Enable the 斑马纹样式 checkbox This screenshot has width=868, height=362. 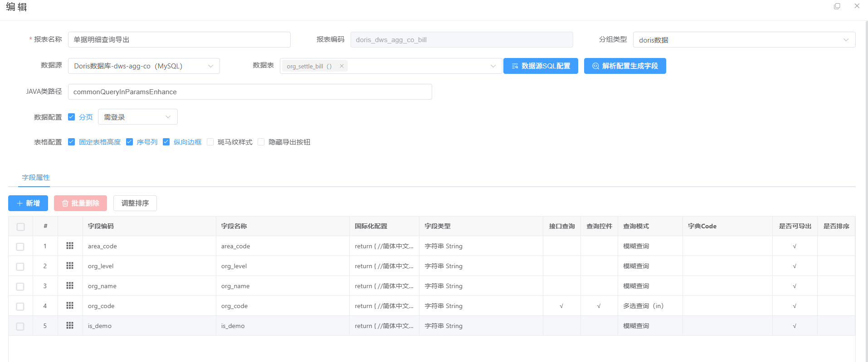(x=210, y=142)
